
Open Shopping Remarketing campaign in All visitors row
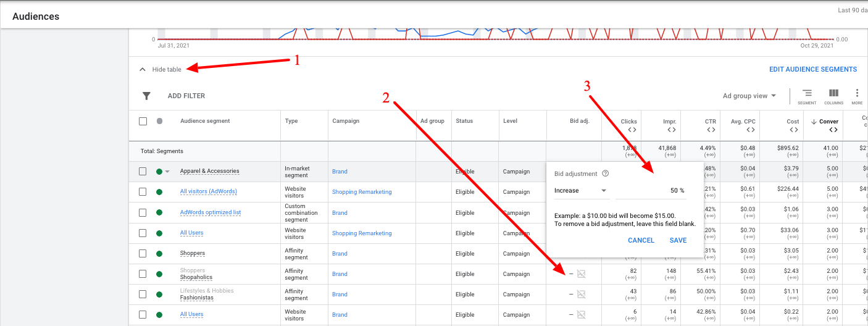[x=362, y=192]
